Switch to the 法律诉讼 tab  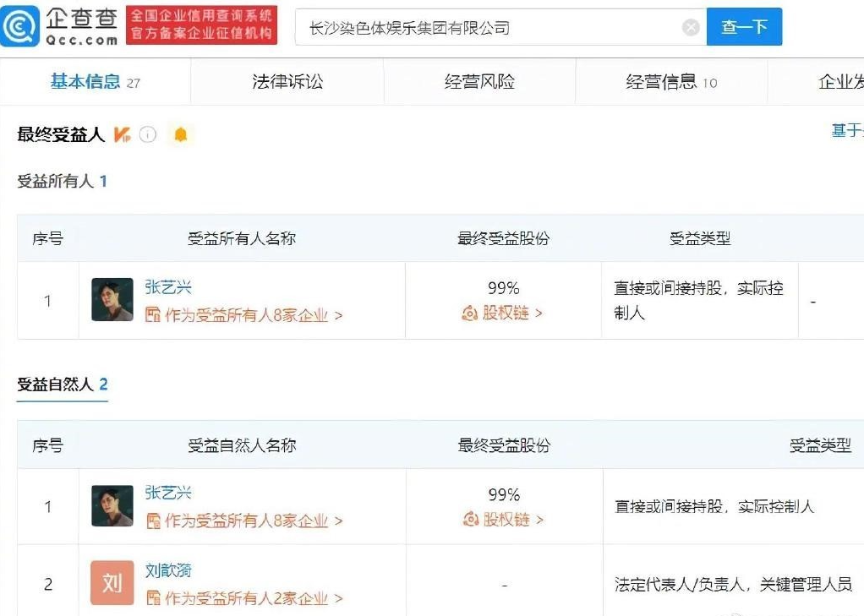tap(287, 82)
